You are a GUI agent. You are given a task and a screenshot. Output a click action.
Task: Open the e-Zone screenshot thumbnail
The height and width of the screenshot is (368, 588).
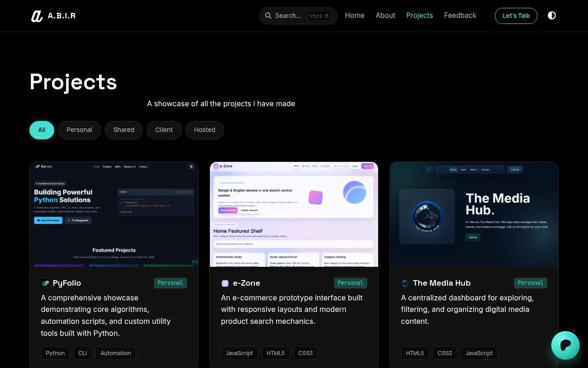294,214
